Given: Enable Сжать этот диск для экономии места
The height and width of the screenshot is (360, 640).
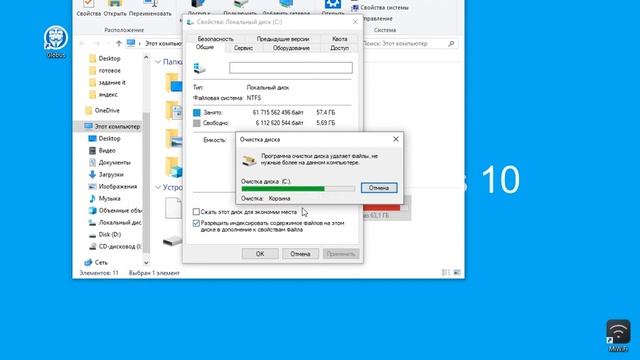Looking at the screenshot, I should (x=196, y=212).
